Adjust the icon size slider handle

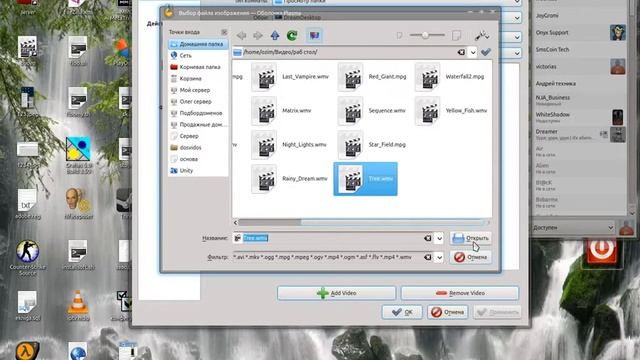coord(425,36)
